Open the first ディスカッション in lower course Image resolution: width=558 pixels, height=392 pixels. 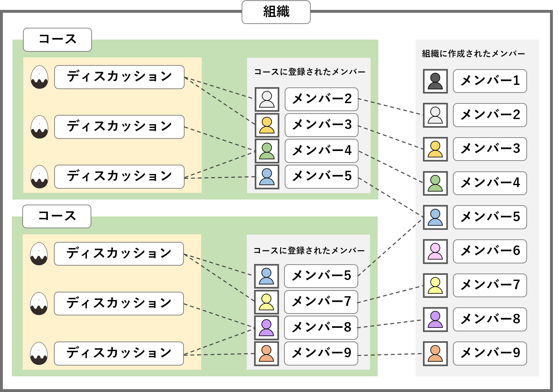pos(119,254)
